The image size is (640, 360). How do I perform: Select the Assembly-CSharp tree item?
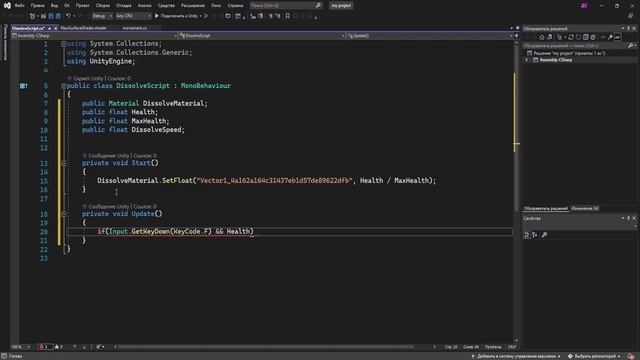click(556, 60)
